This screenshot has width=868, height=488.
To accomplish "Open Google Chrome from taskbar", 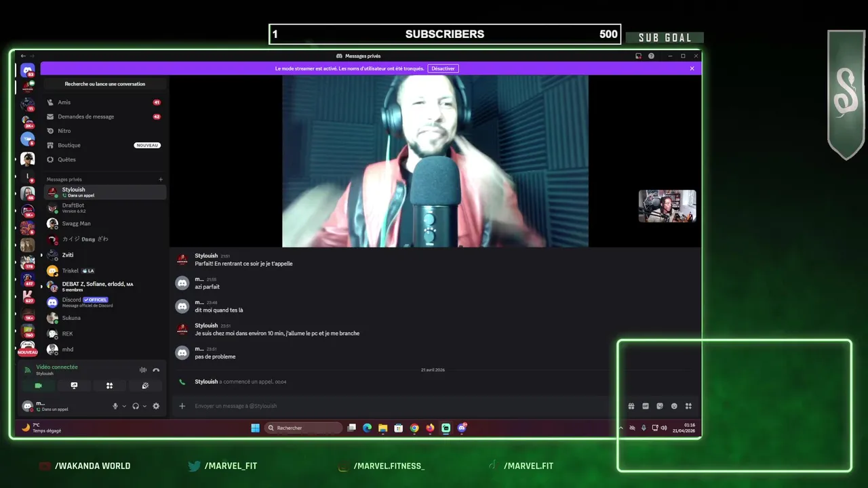I will [414, 428].
